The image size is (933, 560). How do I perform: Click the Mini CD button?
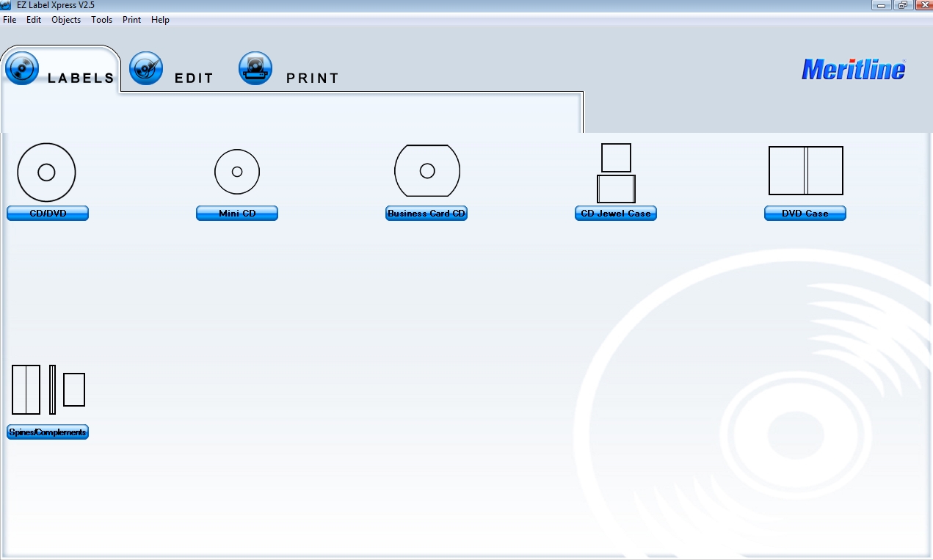[236, 213]
